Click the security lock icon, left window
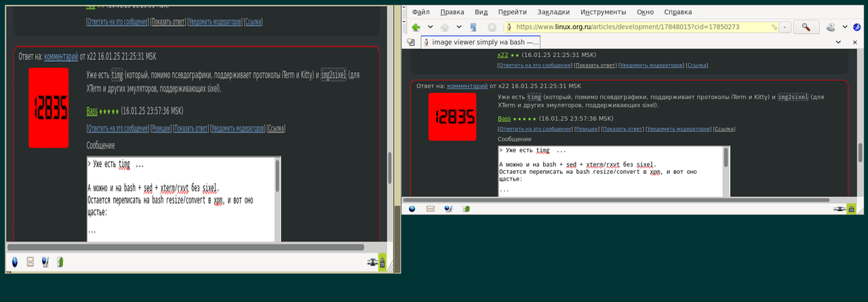The image size is (868, 302). point(382,262)
